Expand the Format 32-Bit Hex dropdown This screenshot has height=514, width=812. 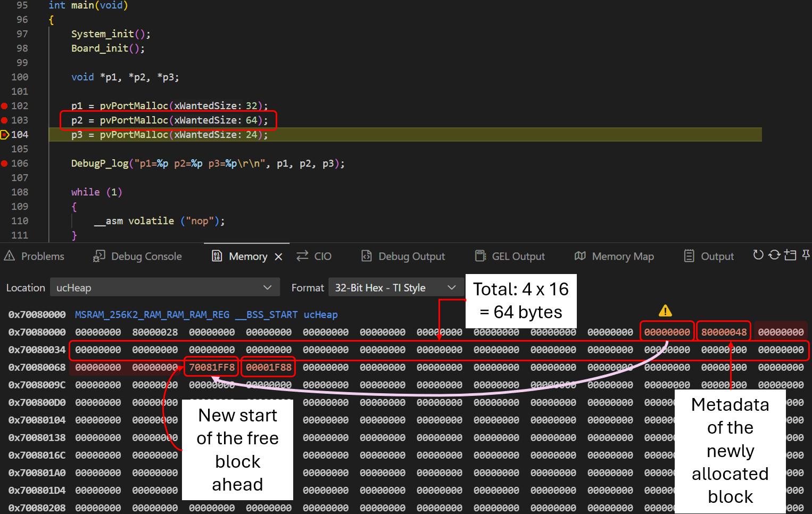click(395, 288)
